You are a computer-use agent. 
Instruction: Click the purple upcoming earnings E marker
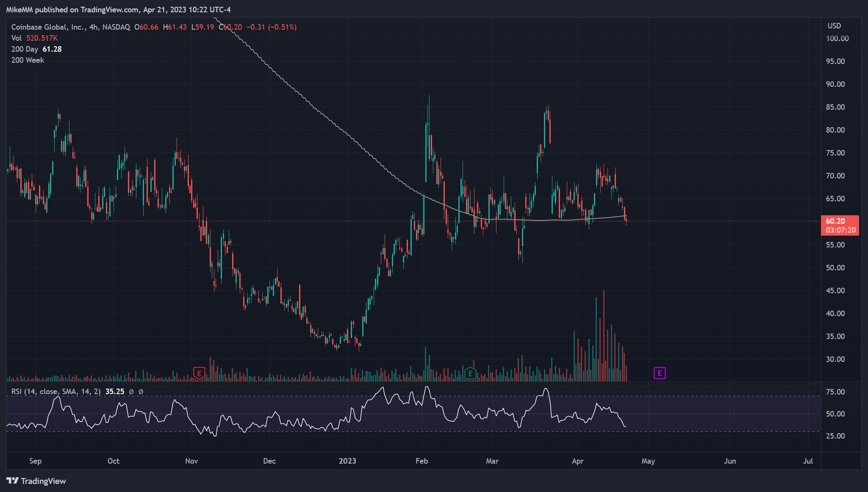660,373
